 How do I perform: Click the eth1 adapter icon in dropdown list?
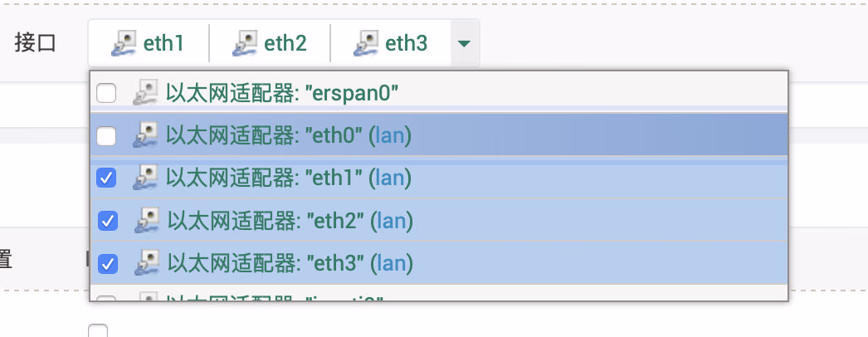tap(144, 177)
